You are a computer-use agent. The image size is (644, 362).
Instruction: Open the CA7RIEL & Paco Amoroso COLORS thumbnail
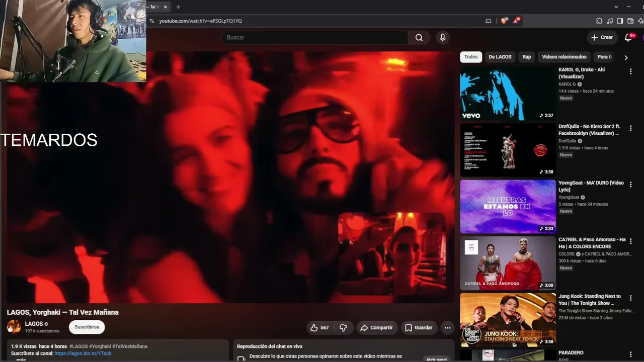point(508,263)
